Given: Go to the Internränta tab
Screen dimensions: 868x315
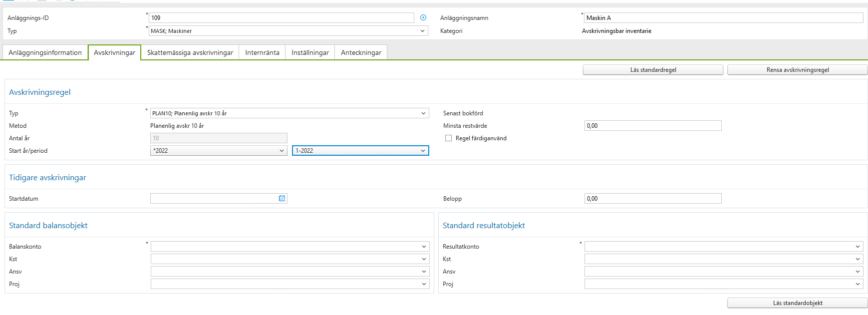Looking at the screenshot, I should 262,52.
